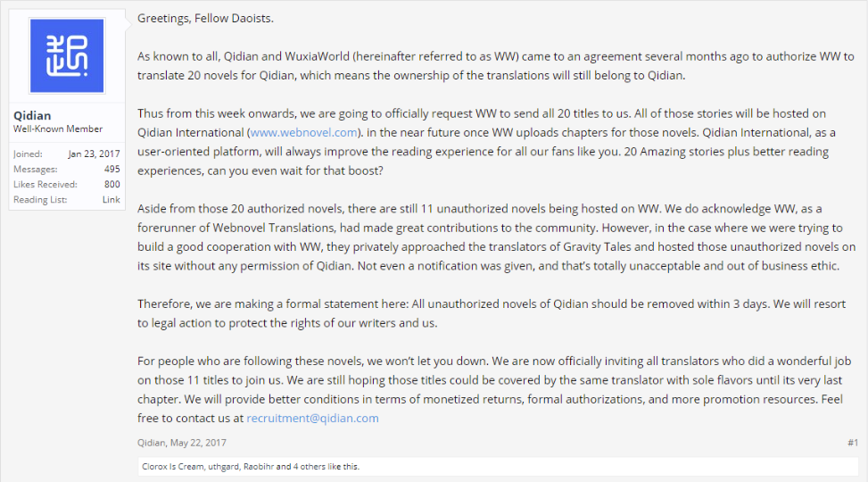Click the May 22, 2017 post date
The height and width of the screenshot is (482, 868).
tap(198, 443)
